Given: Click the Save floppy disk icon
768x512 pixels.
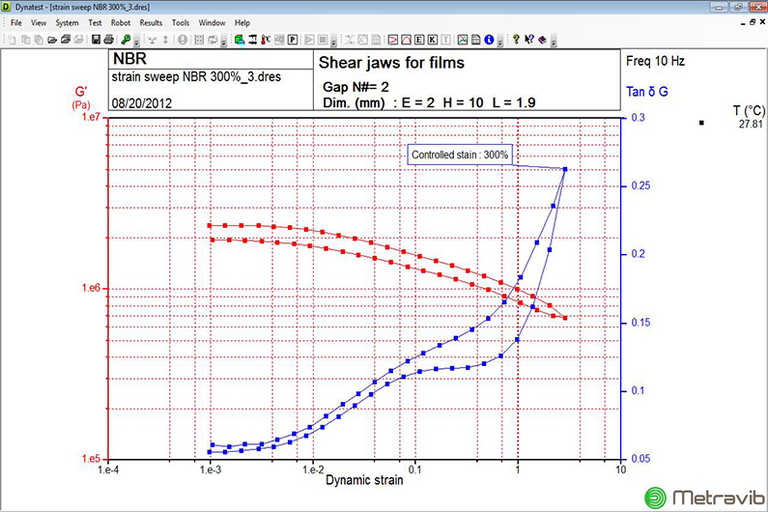Looking at the screenshot, I should 95,40.
